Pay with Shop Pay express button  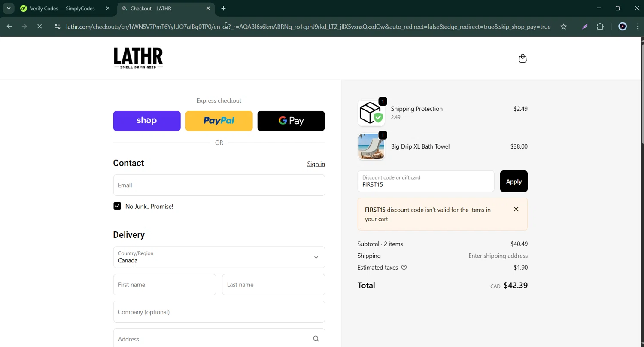coord(147,121)
